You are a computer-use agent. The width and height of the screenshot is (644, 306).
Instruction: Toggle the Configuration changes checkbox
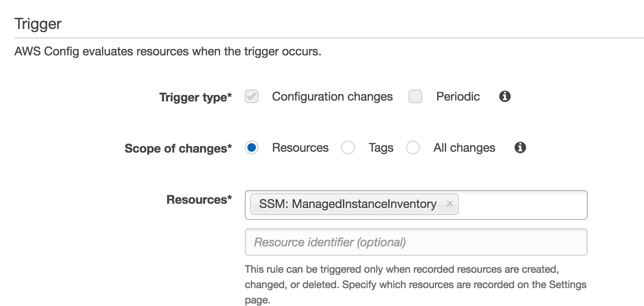[252, 97]
